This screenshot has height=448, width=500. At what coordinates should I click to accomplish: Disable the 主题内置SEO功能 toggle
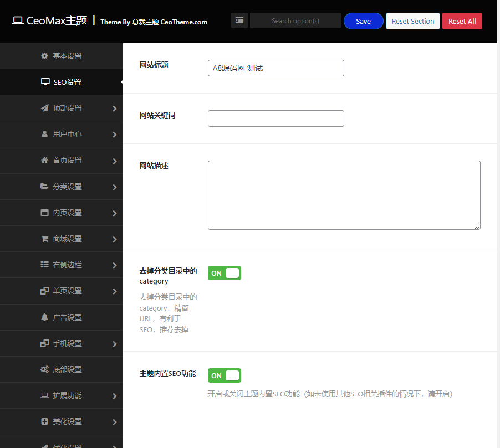[x=224, y=375]
